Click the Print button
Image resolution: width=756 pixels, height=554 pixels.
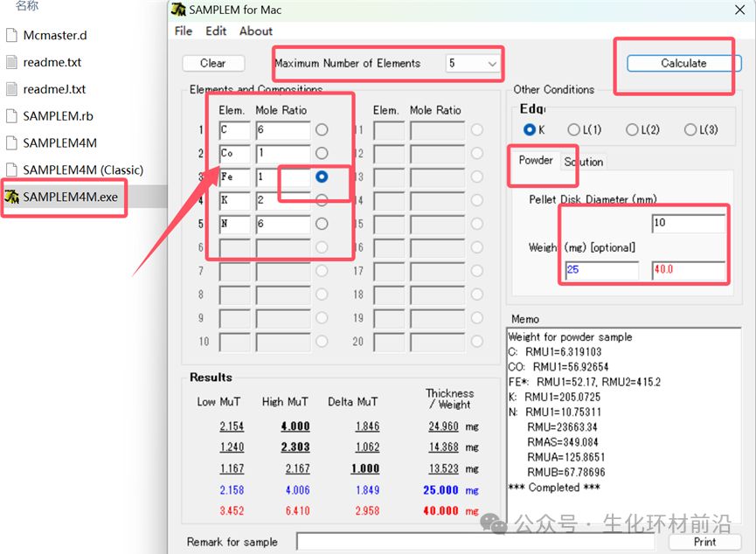tap(704, 542)
